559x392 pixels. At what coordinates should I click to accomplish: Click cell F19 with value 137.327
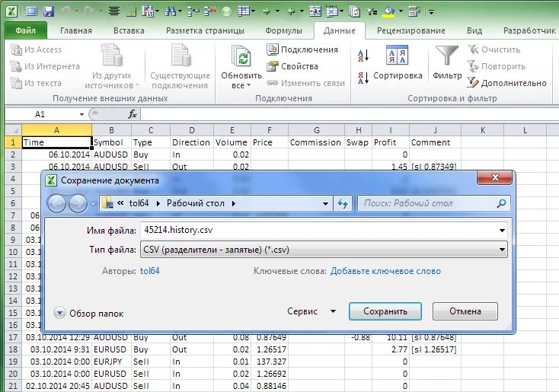pyautogui.click(x=270, y=362)
